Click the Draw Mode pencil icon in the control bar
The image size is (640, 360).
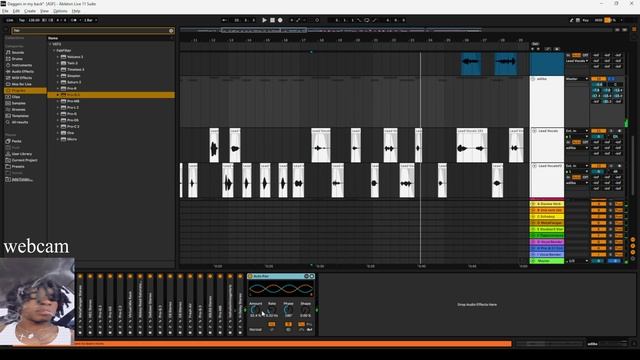(x=571, y=20)
